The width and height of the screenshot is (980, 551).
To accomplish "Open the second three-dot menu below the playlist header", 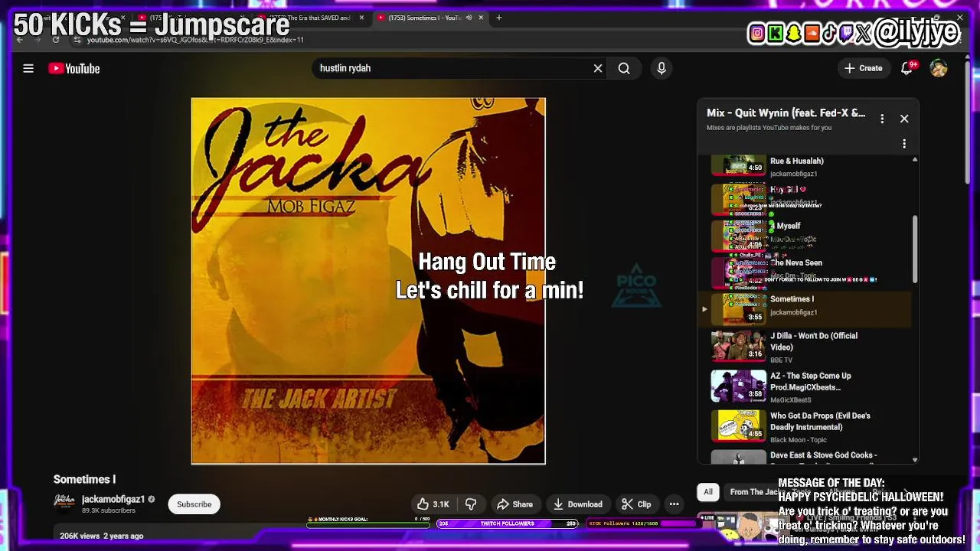I will 904,144.
